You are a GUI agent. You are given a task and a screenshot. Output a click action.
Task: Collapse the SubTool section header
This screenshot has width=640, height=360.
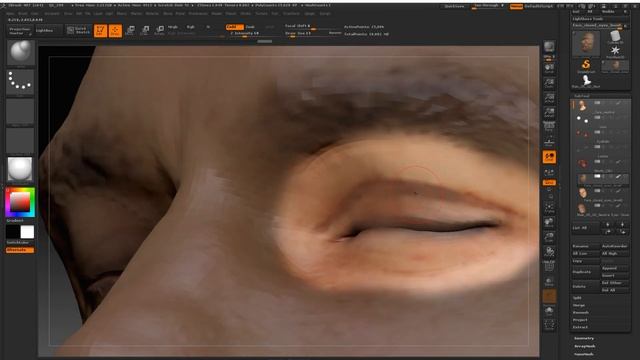click(x=582, y=96)
